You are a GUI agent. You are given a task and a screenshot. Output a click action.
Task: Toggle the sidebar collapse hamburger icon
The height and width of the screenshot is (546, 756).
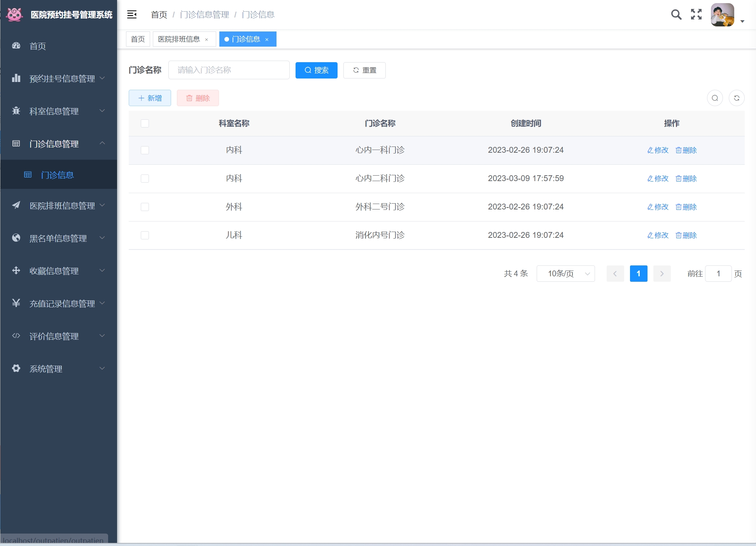pos(132,15)
